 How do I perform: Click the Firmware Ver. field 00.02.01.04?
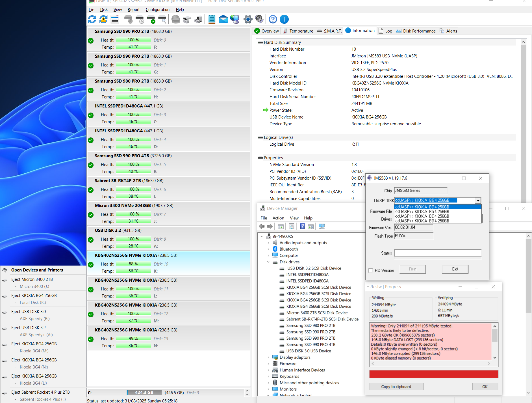[414, 227]
